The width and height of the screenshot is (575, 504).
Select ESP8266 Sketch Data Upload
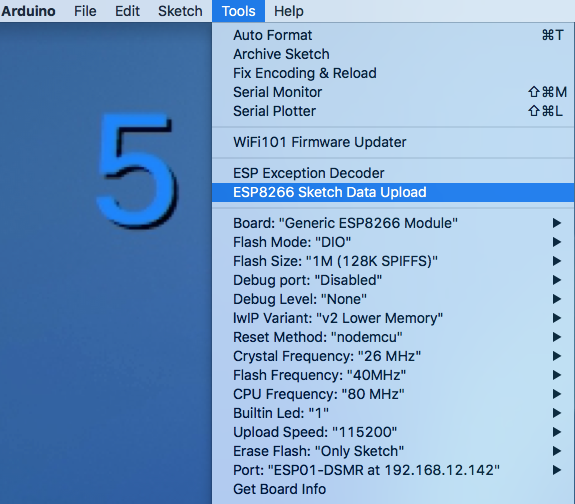click(393, 192)
